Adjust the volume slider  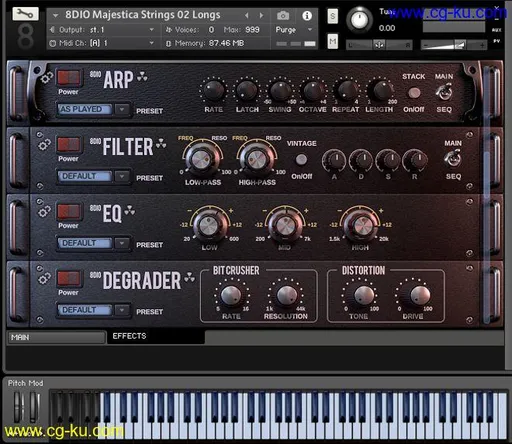click(454, 45)
